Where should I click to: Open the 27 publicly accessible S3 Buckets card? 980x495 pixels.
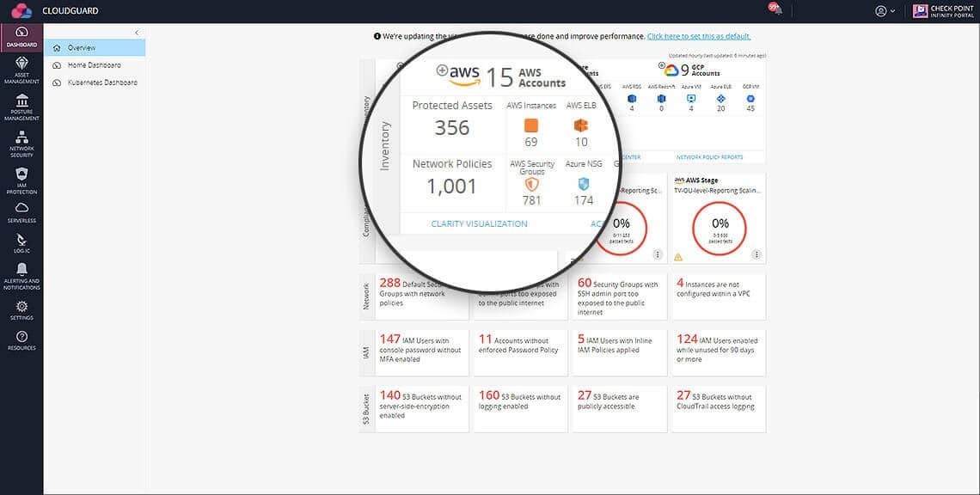point(619,409)
